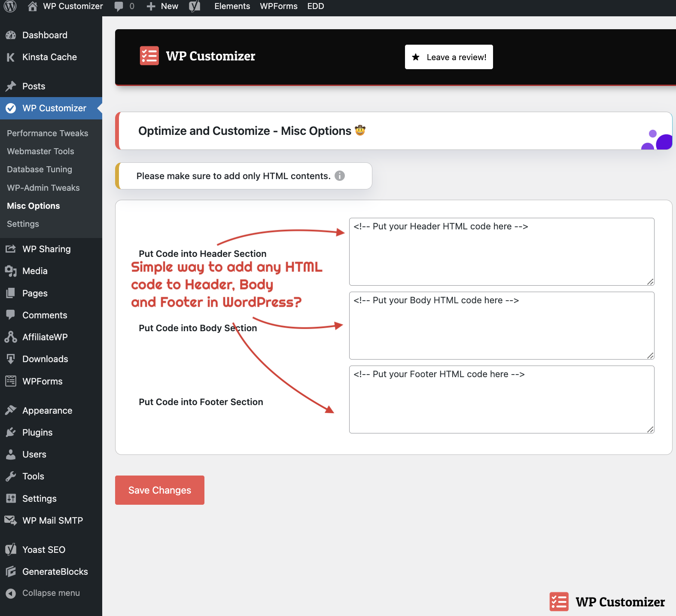Click the Pages icon in the sidebar
The width and height of the screenshot is (676, 616).
click(11, 293)
